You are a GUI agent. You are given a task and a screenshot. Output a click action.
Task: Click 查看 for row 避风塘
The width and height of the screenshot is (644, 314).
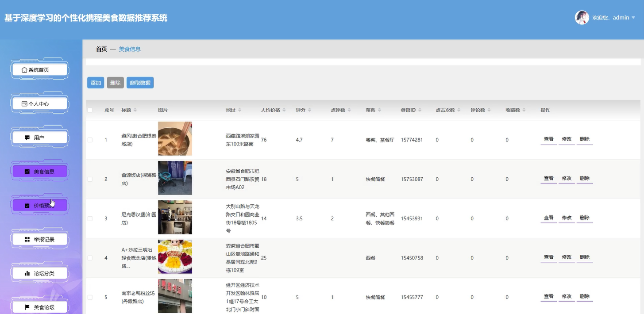click(549, 139)
